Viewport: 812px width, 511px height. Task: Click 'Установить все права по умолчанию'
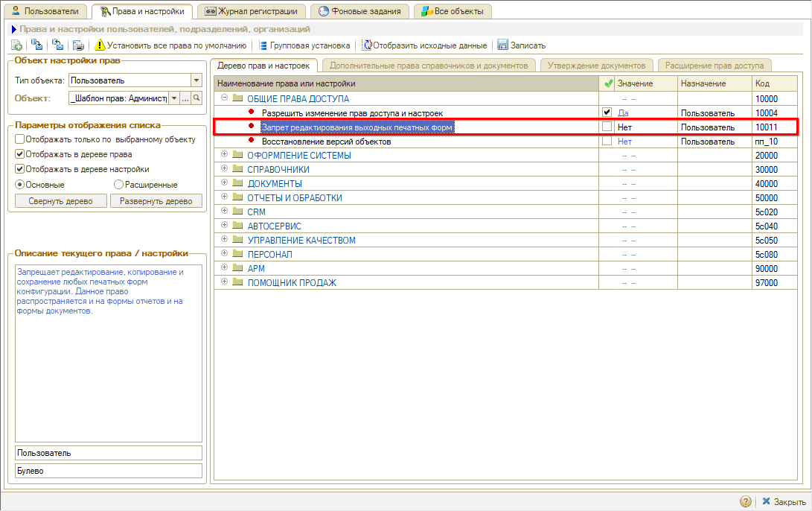(171, 45)
